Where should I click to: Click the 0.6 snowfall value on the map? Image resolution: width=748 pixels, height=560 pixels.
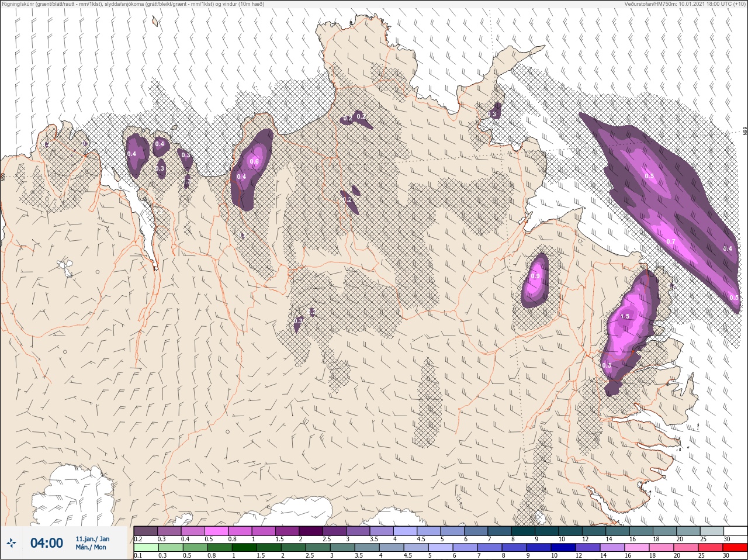(254, 162)
